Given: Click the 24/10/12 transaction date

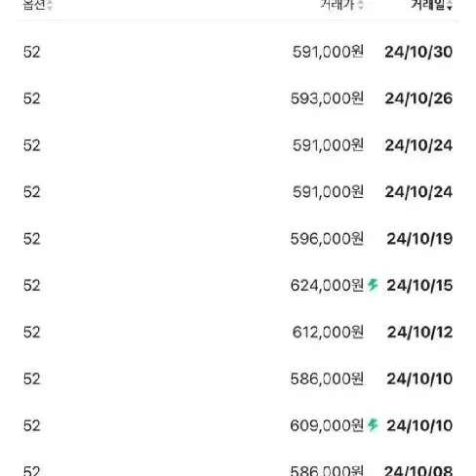Looking at the screenshot, I should pyautogui.click(x=419, y=332).
